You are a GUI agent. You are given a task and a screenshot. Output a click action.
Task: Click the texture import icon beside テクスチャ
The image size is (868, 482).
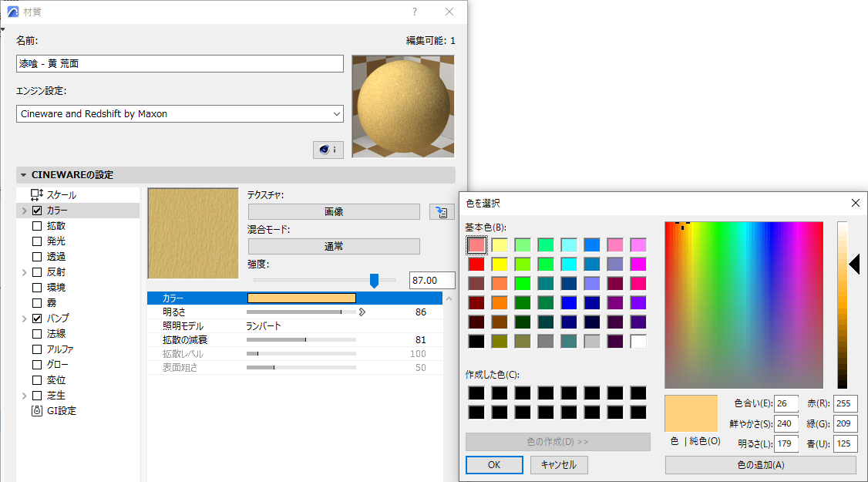pyautogui.click(x=442, y=211)
